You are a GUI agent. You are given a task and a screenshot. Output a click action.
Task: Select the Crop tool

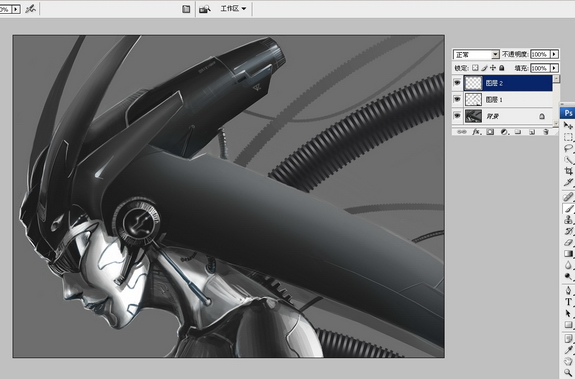[568, 171]
